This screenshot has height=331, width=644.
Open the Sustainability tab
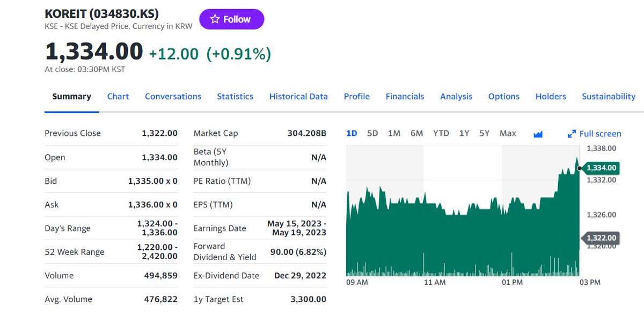(609, 97)
